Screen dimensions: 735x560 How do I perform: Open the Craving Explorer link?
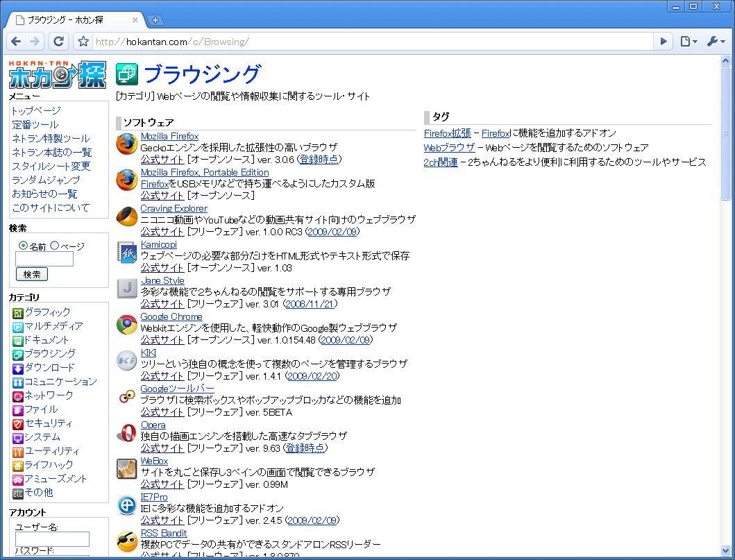174,209
